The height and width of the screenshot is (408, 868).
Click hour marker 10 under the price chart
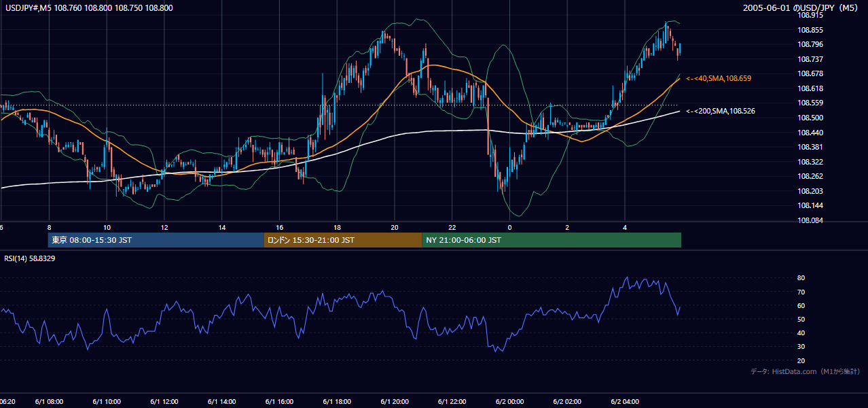click(107, 227)
